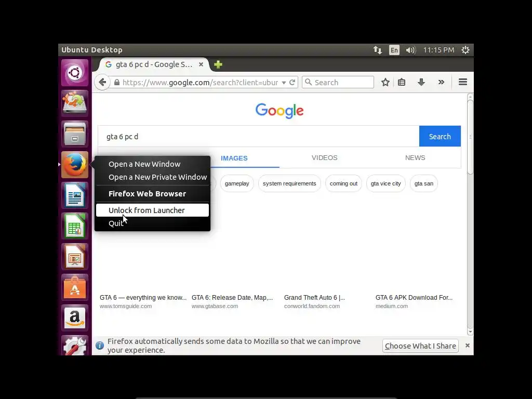This screenshot has width=532, height=399.
Task: Show more toolbar tools chevron
Action: 441,82
